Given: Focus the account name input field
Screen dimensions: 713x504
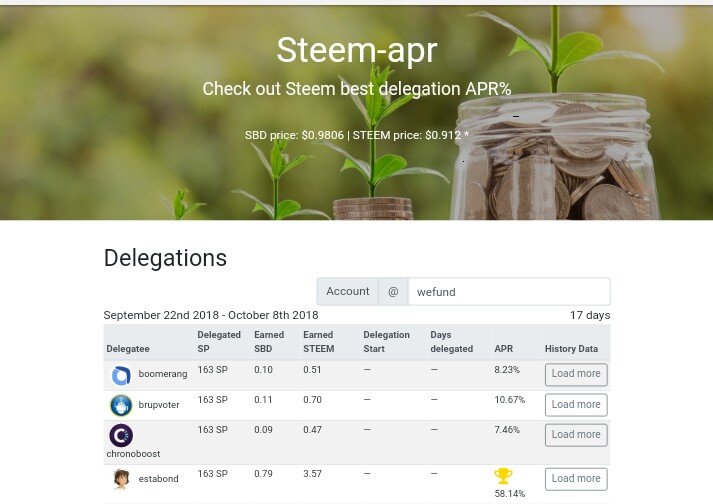Looking at the screenshot, I should 508,291.
